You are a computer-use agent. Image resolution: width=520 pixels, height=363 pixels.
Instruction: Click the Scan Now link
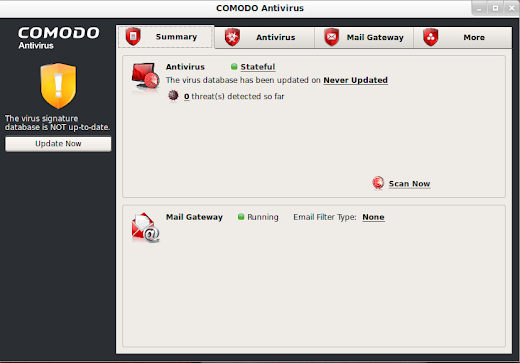[409, 184]
